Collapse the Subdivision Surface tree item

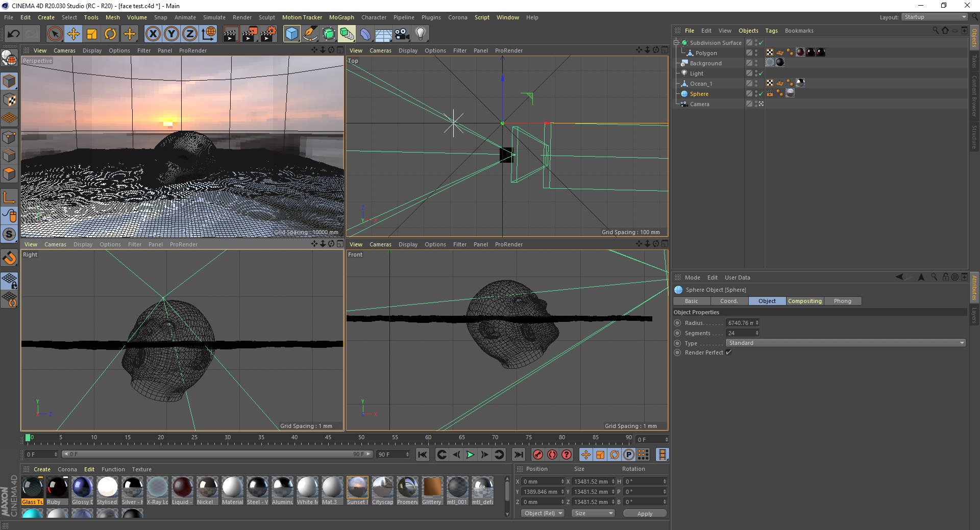coord(676,43)
